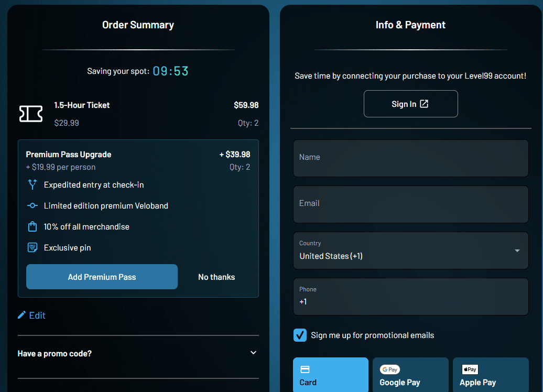
Task: Decline upgrade with No thanks
Action: click(216, 277)
